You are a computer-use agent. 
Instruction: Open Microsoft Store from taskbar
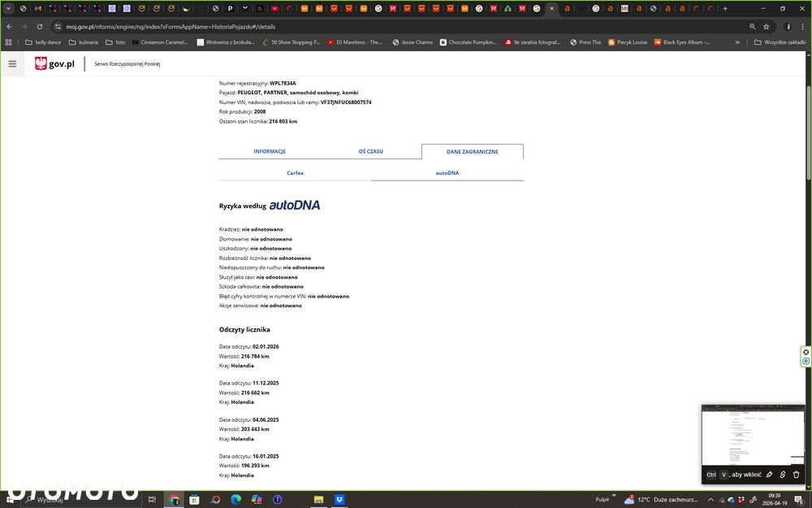point(194,499)
